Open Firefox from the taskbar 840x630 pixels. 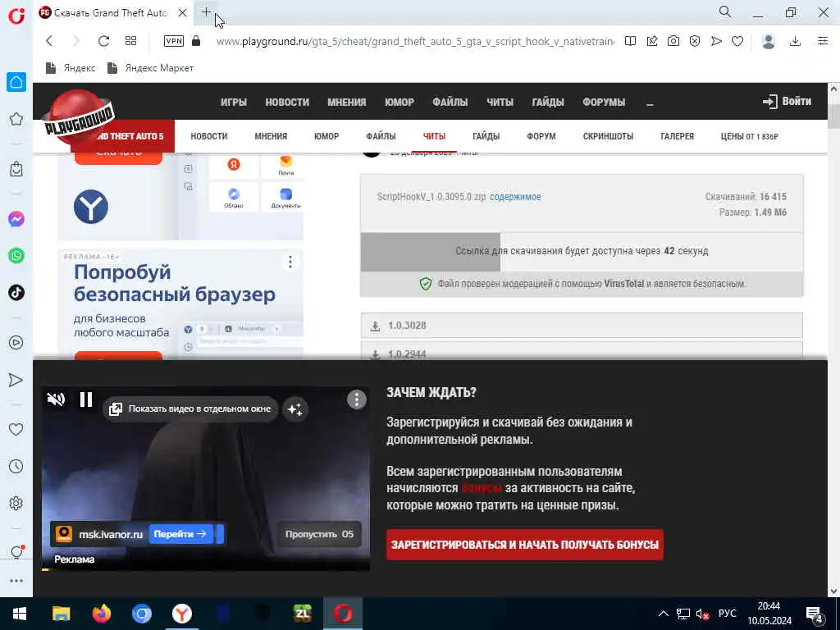click(101, 614)
